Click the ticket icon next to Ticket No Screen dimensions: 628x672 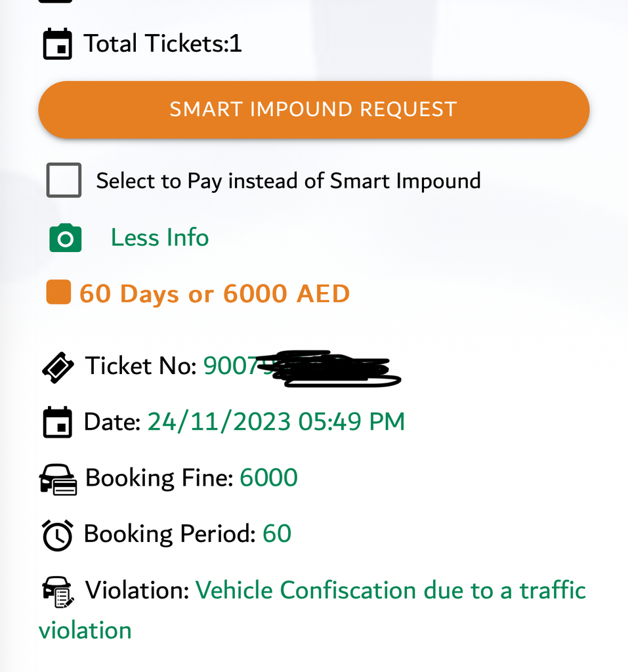(58, 367)
